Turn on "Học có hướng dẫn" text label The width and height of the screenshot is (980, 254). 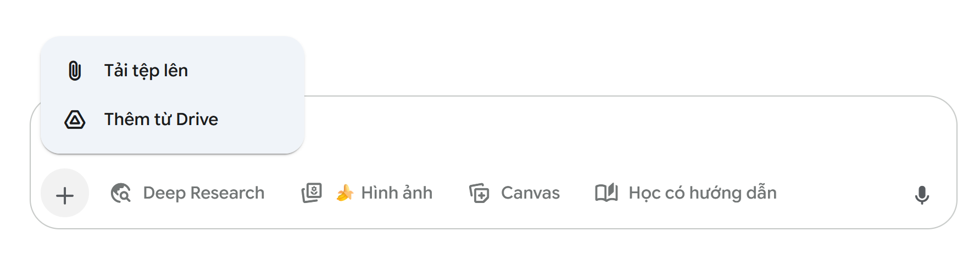pyautogui.click(x=703, y=193)
